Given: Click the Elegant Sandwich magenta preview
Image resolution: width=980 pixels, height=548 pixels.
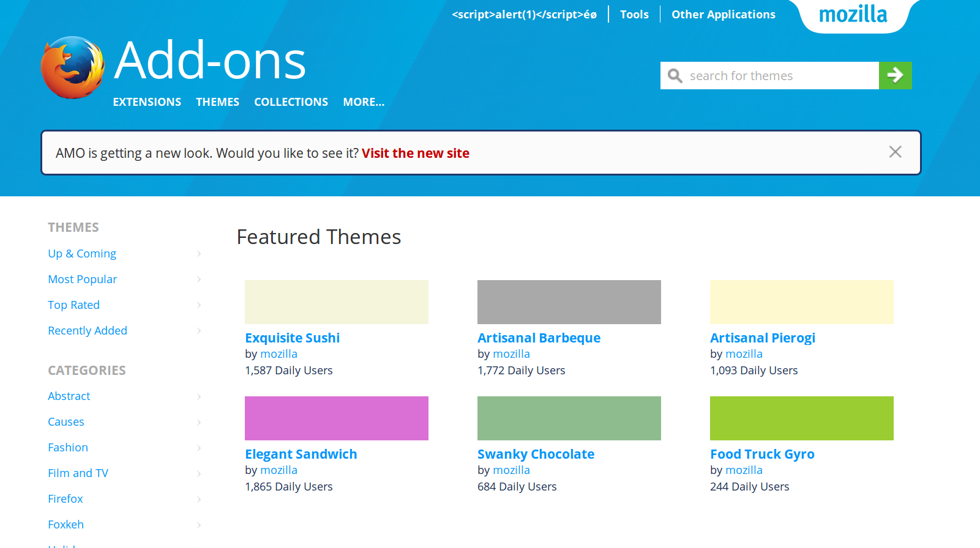Looking at the screenshot, I should pyautogui.click(x=337, y=418).
